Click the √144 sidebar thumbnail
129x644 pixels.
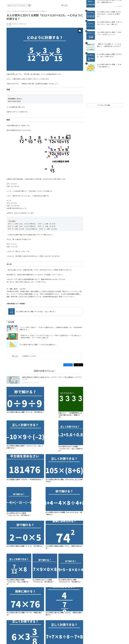point(91,36)
